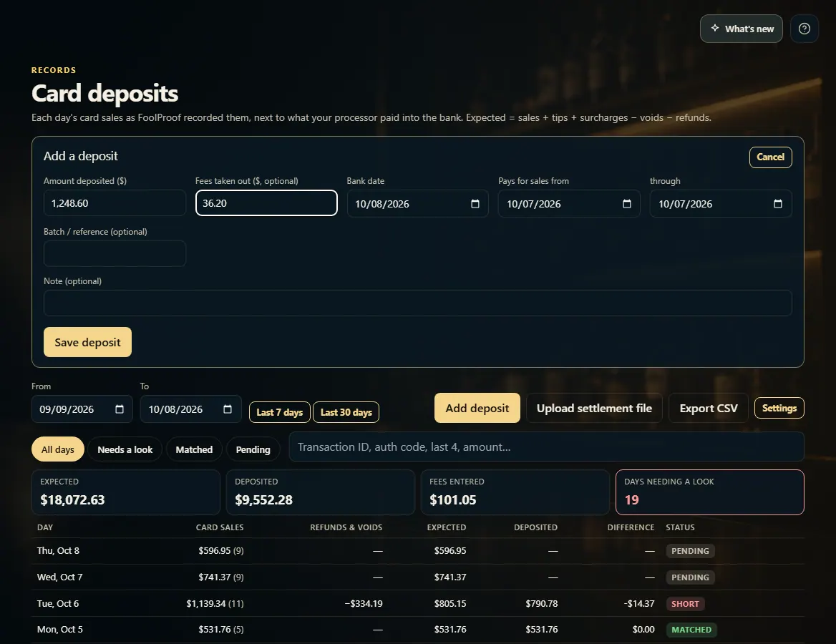Click the Bank date value 10/08/2026
Viewport: 836px width, 644px height.
click(x=382, y=204)
